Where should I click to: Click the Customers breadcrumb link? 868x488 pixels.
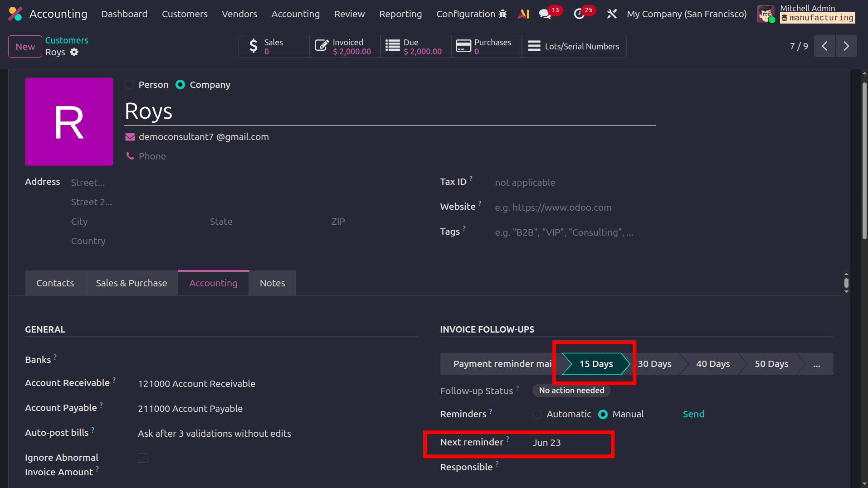tap(67, 40)
